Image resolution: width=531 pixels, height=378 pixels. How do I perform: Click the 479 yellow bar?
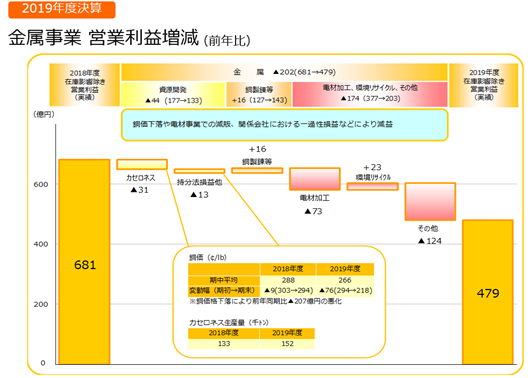click(x=488, y=292)
